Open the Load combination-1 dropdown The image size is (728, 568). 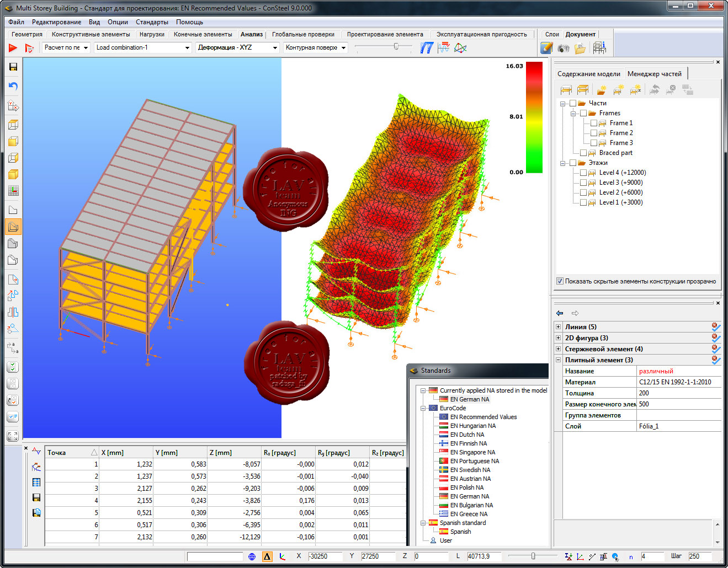[143, 47]
